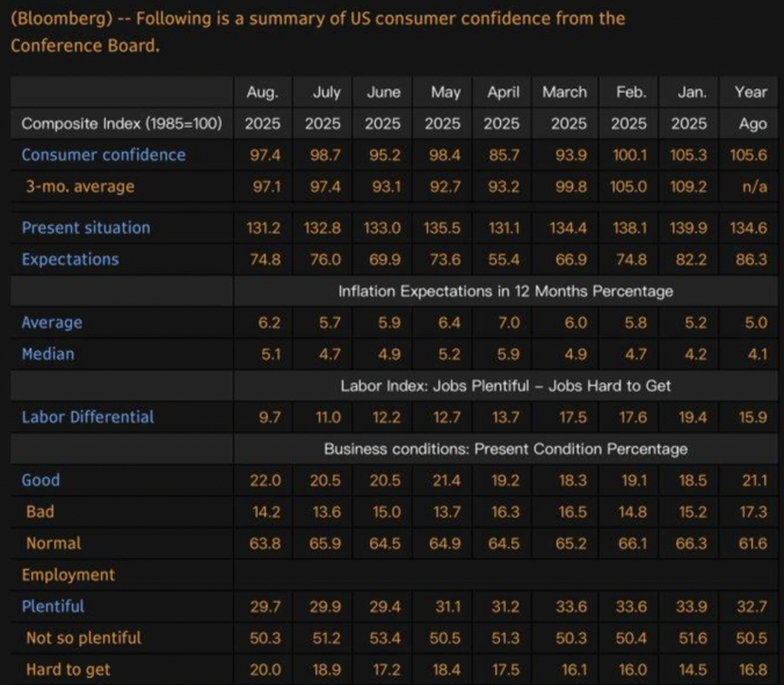Viewport: 784px width, 685px height.
Task: Select the 97.4 consumer confidence value for August
Action: pyautogui.click(x=266, y=155)
